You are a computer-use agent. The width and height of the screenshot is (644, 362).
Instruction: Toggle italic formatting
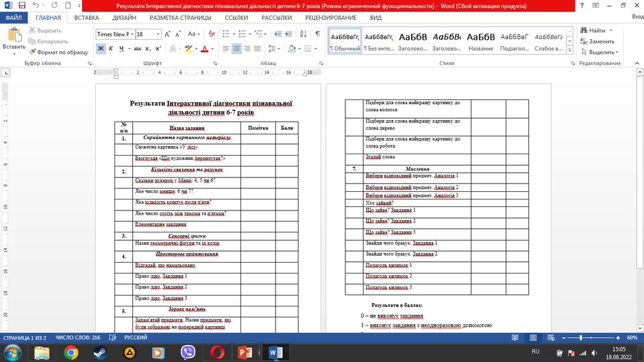(x=111, y=49)
